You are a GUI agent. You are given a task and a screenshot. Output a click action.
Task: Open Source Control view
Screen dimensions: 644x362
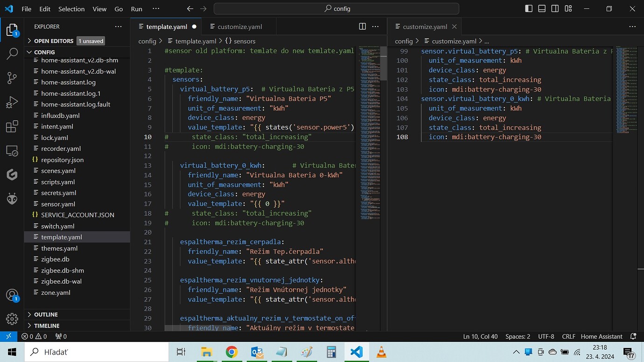click(x=12, y=78)
